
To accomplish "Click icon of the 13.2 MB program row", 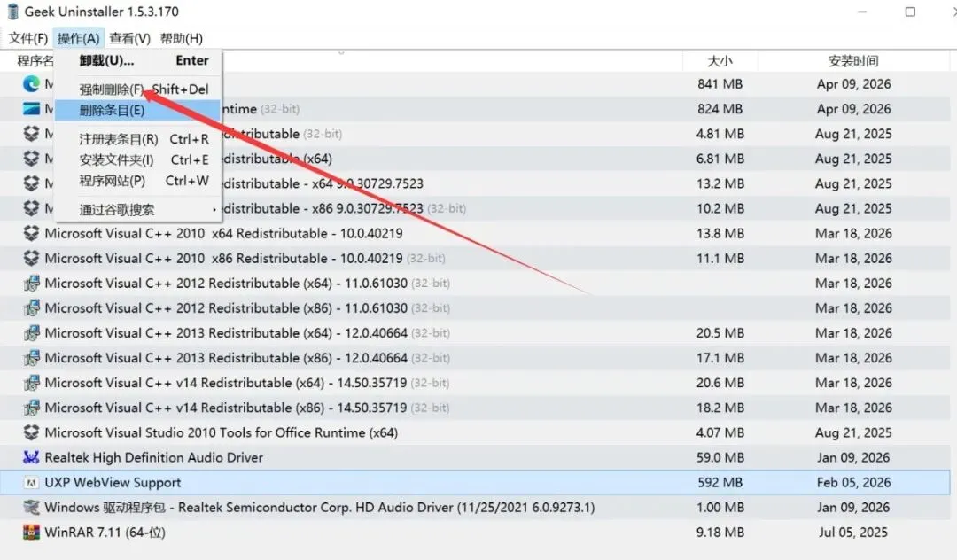I will point(31,183).
